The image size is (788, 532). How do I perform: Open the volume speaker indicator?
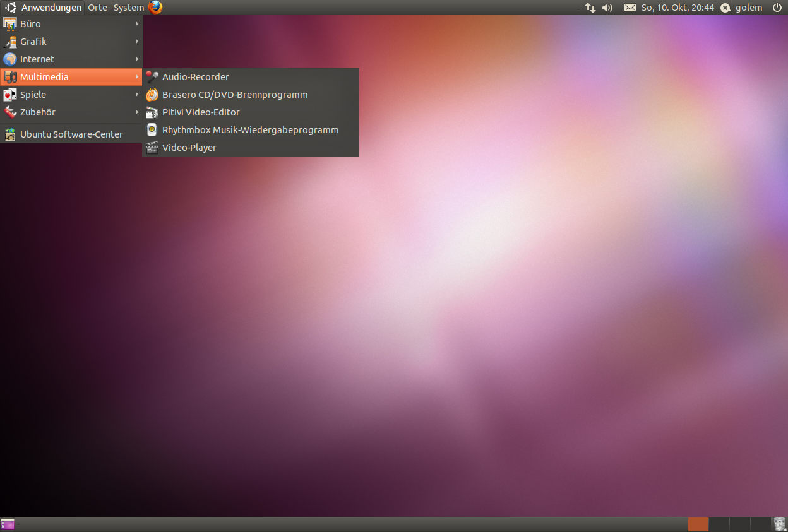point(607,8)
